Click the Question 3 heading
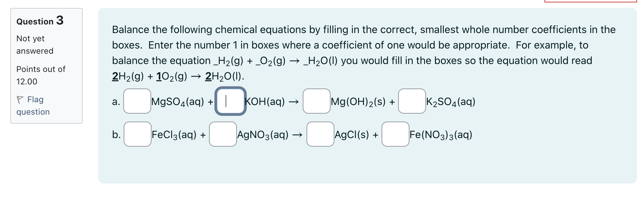The height and width of the screenshot is (199, 644). click(x=39, y=21)
